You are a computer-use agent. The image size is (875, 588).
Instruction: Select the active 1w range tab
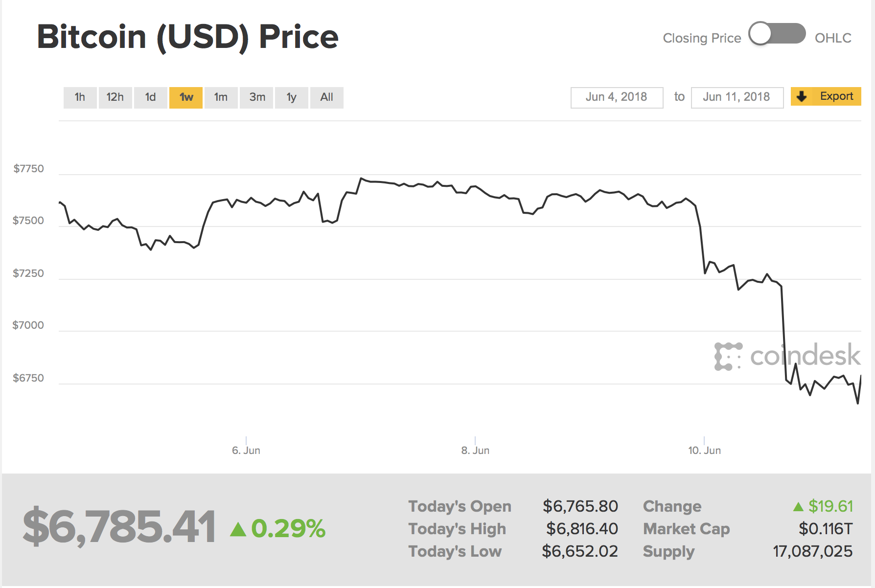(186, 97)
